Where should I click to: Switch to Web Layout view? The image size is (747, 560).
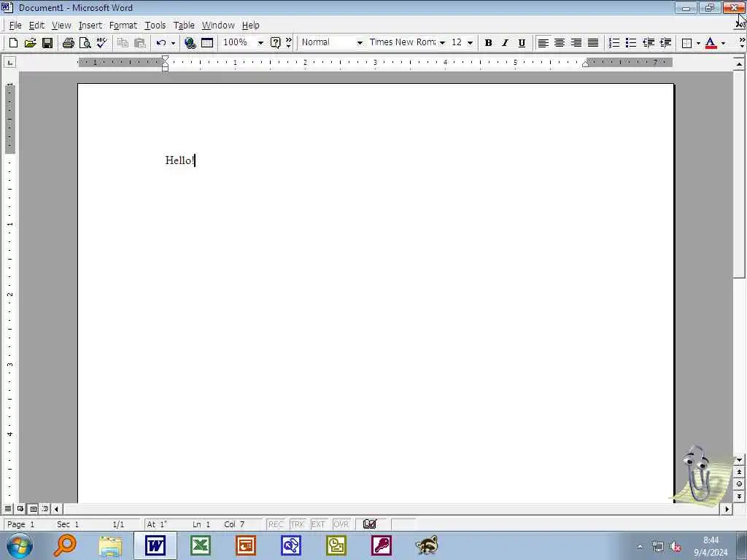pyautogui.click(x=20, y=509)
